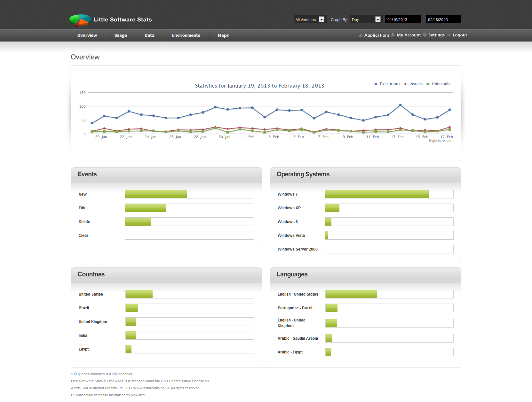The height and width of the screenshot is (402, 532).
Task: Open the Environments section
Action: [x=186, y=35]
